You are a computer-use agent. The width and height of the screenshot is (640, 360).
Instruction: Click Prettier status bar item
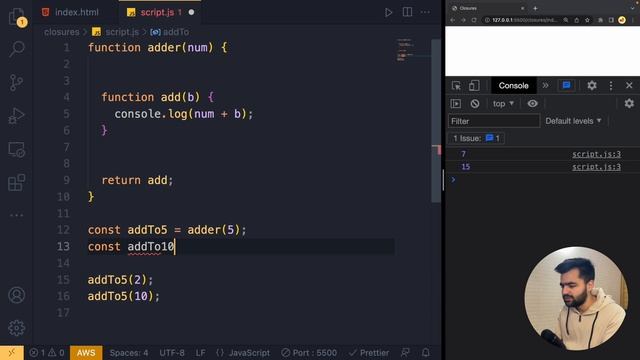coord(369,353)
